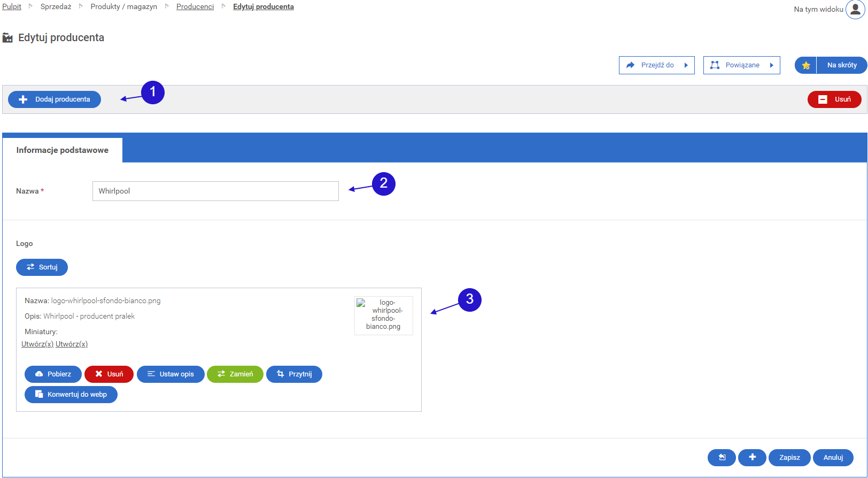Open the logo thumbnail image
The image size is (868, 478).
click(x=384, y=315)
